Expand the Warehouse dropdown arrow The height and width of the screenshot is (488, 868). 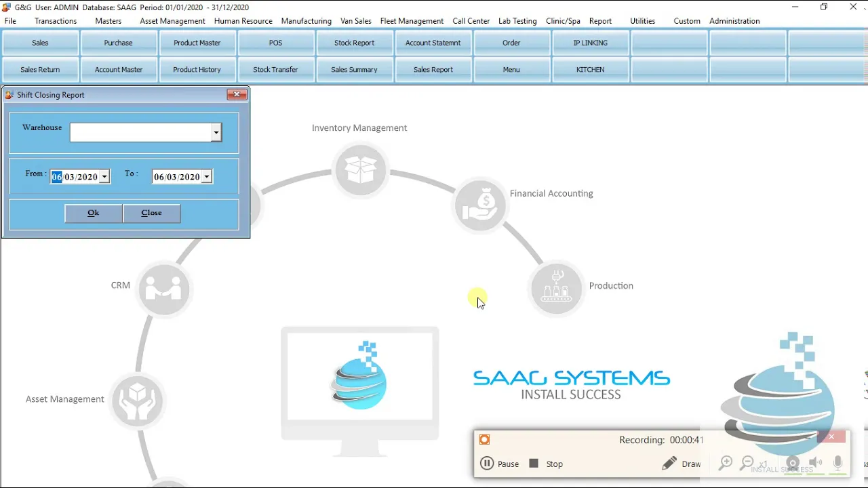tap(216, 132)
